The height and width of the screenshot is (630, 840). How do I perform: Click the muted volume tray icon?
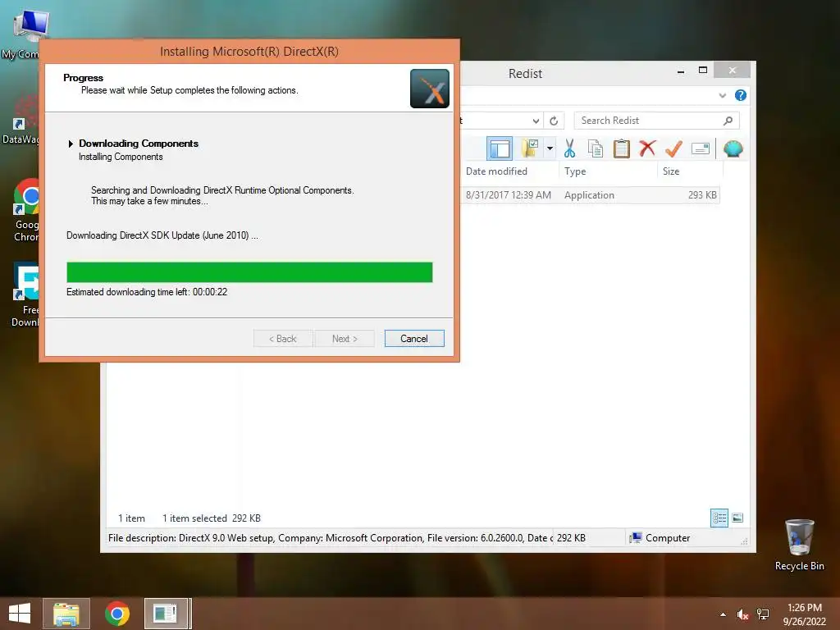click(x=742, y=614)
